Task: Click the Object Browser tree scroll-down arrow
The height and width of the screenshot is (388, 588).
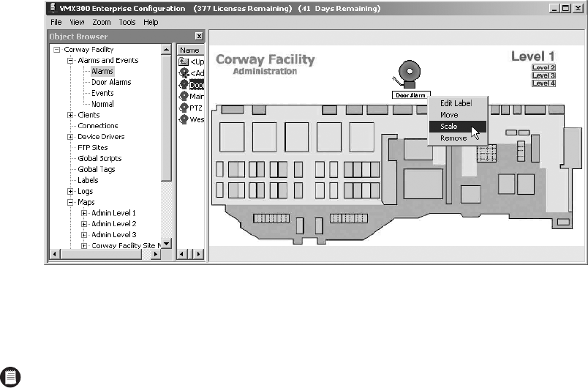Action: [166, 244]
